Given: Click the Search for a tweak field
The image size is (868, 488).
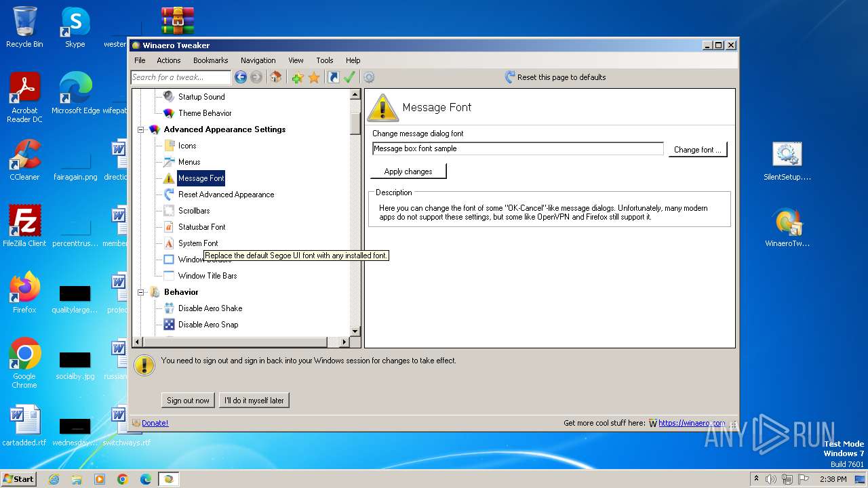Looking at the screenshot, I should coord(180,77).
